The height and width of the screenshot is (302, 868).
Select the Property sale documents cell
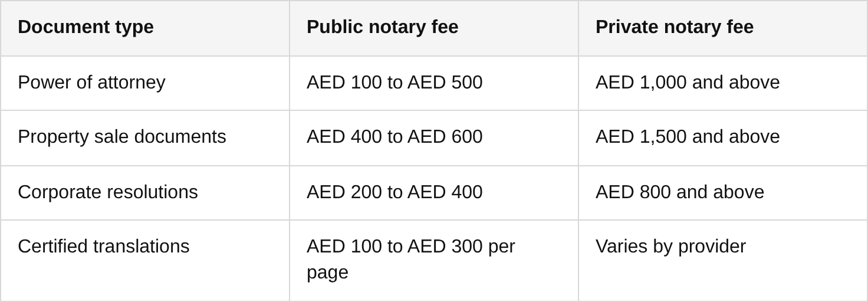(121, 137)
